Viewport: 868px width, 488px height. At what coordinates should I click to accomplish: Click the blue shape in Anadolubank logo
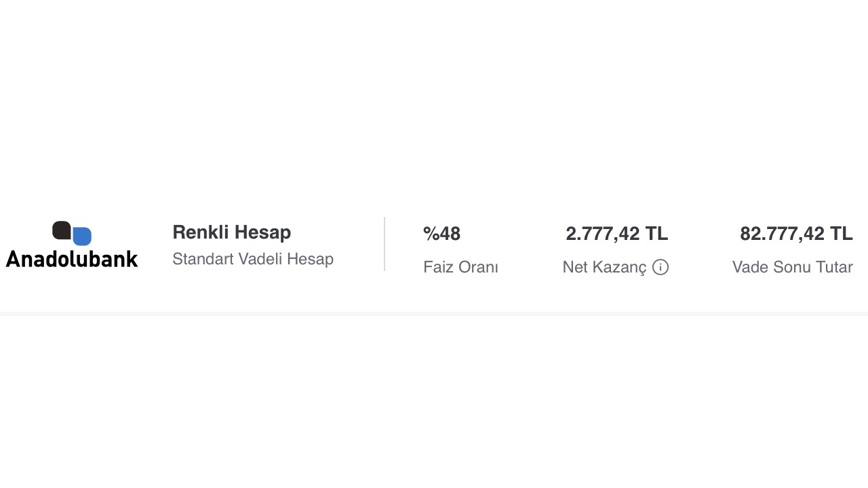click(83, 237)
